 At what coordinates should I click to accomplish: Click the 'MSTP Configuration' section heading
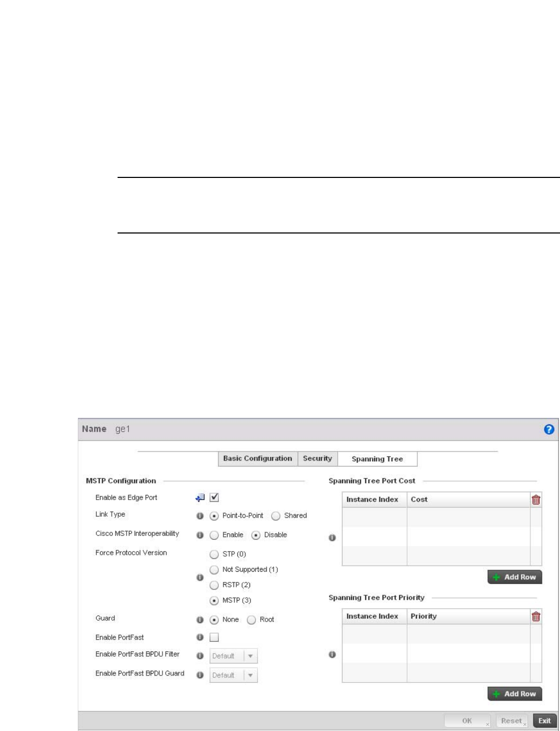coord(121,481)
